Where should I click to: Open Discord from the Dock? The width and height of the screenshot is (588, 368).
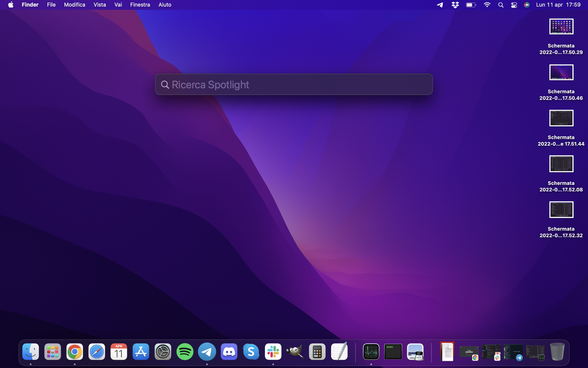[x=229, y=352]
